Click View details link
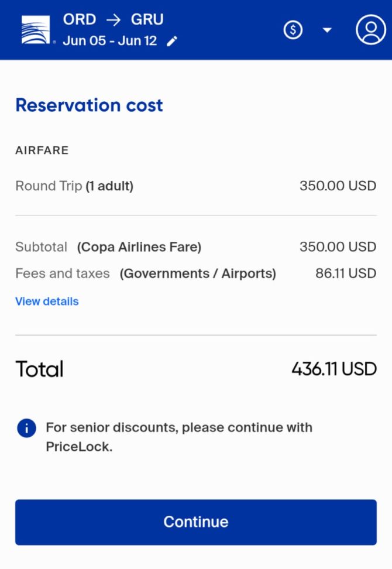392x569 pixels. point(47,301)
